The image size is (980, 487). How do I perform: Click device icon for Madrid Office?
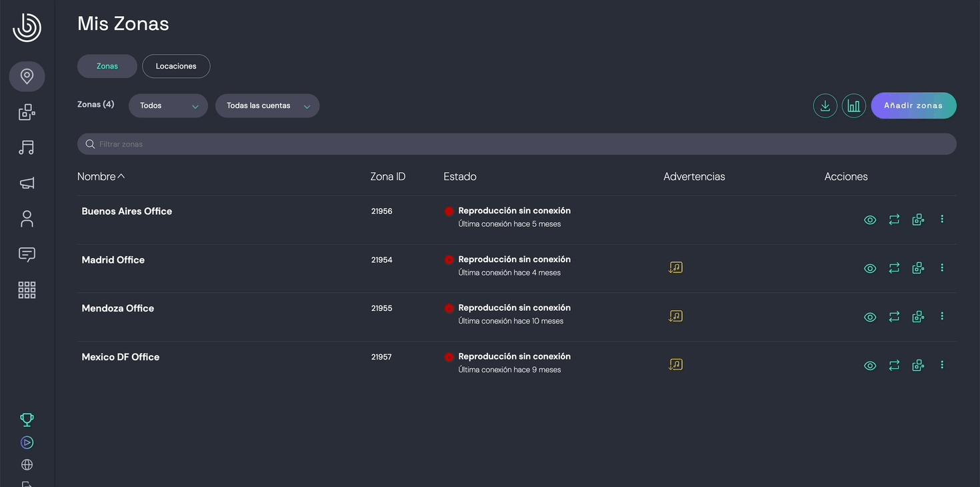pyautogui.click(x=918, y=268)
